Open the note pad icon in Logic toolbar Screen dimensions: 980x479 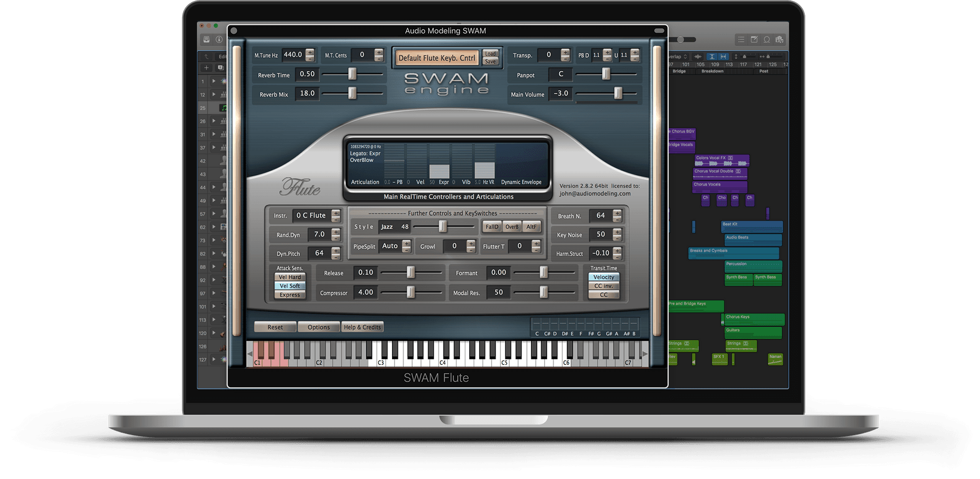(x=754, y=39)
